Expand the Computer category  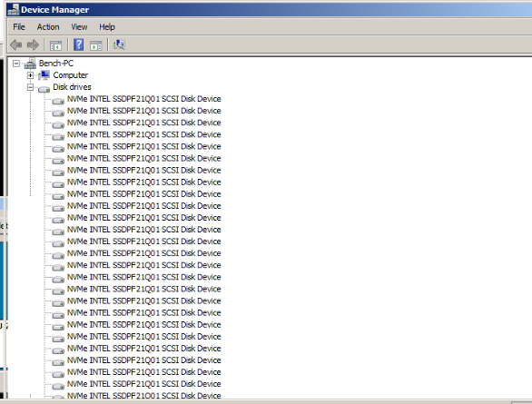click(30, 75)
